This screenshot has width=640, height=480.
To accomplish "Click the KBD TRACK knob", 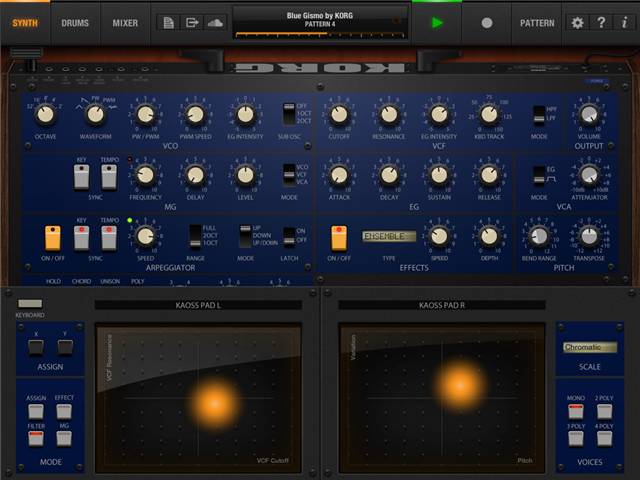I will [x=489, y=115].
